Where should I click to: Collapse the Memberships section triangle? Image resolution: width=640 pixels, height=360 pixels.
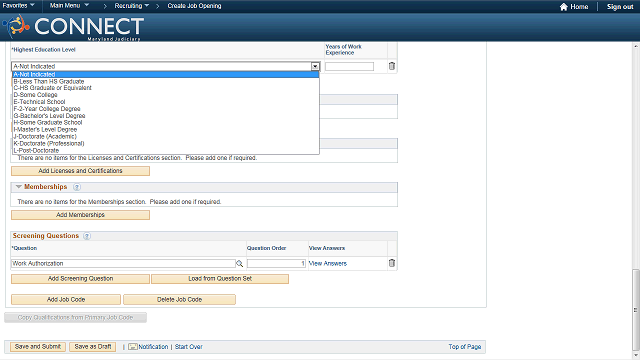(x=18, y=187)
